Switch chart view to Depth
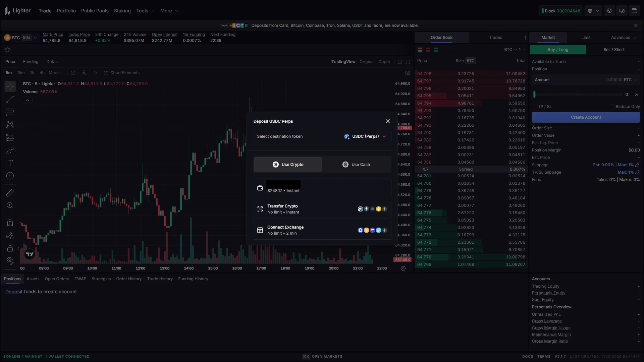The width and height of the screenshot is (644, 362). (x=384, y=62)
